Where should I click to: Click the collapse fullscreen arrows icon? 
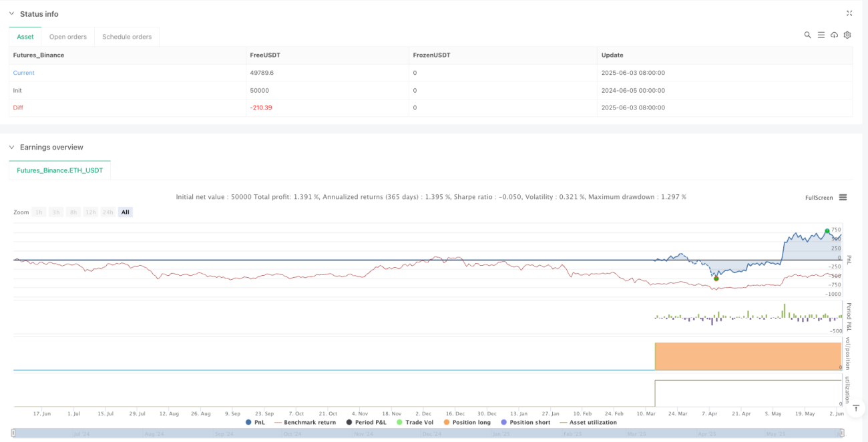849,13
